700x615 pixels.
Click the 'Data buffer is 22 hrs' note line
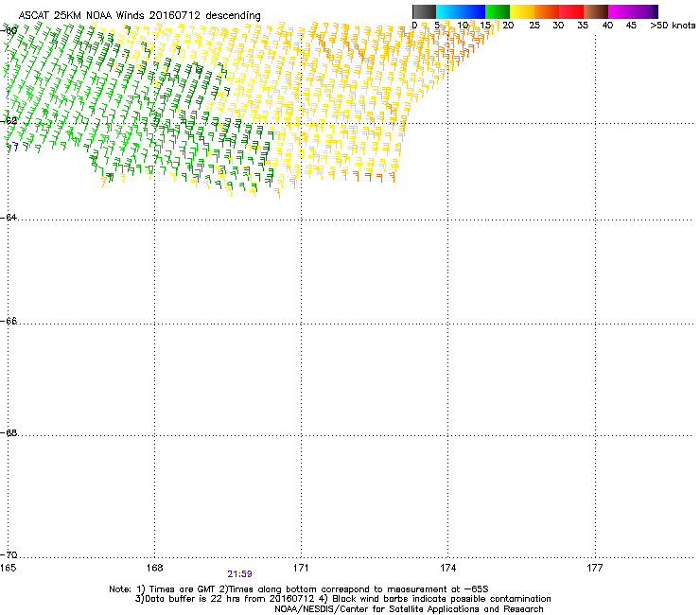[342, 599]
